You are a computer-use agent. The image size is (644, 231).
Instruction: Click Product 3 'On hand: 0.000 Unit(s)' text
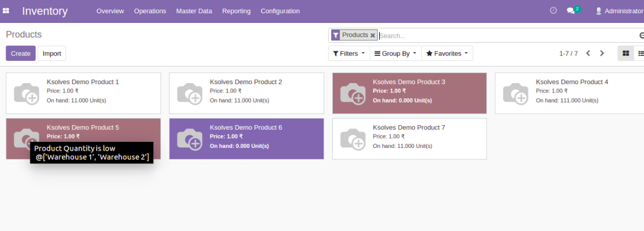point(402,100)
